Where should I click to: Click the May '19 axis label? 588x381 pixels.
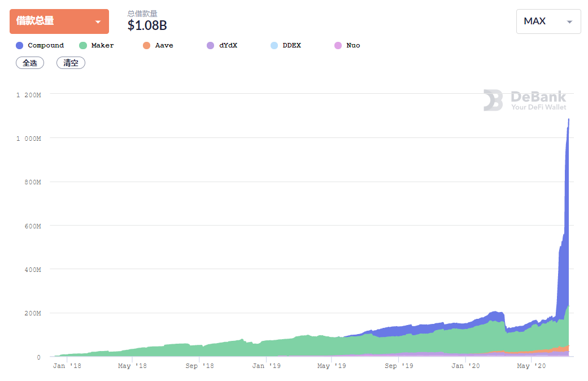tap(332, 366)
